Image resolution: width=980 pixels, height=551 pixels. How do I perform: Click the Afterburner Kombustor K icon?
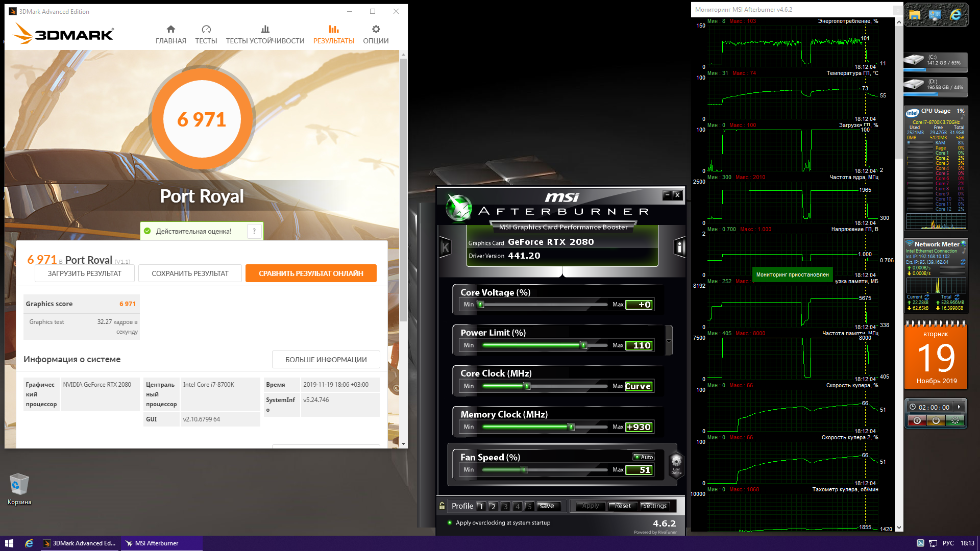(x=445, y=248)
